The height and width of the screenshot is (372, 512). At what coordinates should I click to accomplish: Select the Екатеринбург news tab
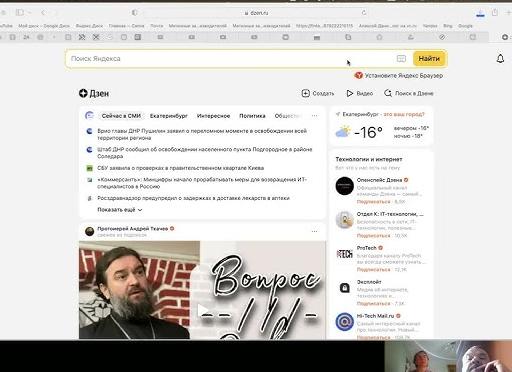click(169, 116)
